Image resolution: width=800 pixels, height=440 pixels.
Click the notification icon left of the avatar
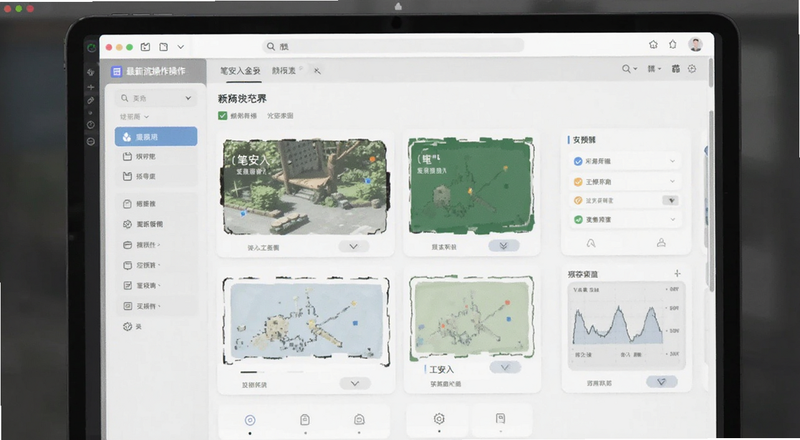coord(672,44)
